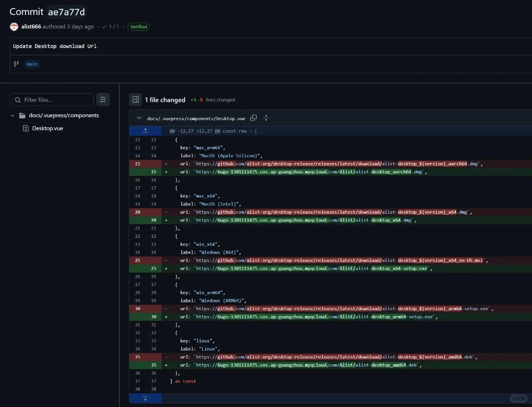Copy the Desktop.vue file path
The image size is (532, 407).
[x=254, y=118]
